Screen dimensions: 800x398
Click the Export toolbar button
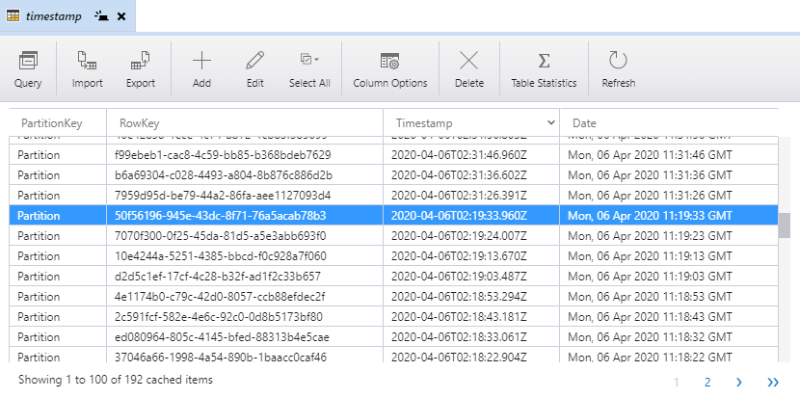[140, 69]
